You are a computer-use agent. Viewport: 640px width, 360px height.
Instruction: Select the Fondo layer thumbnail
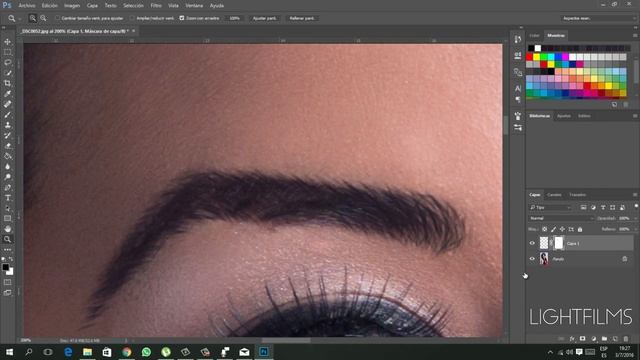[544, 259]
